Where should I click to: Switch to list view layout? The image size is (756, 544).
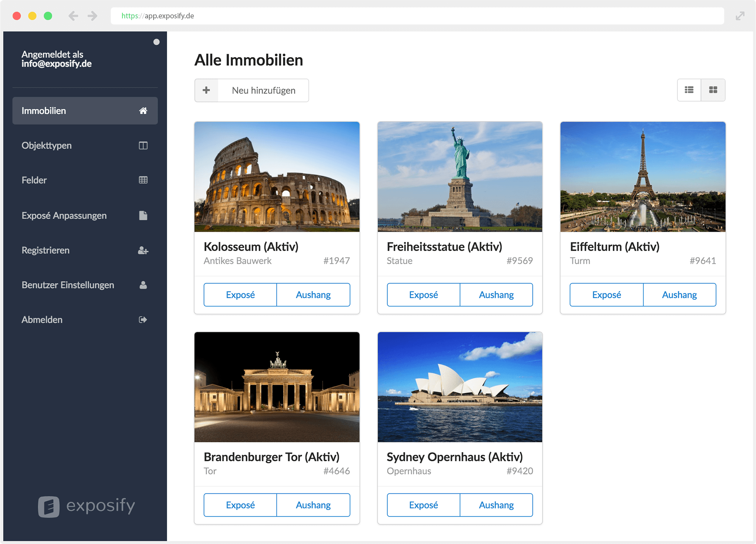click(689, 90)
